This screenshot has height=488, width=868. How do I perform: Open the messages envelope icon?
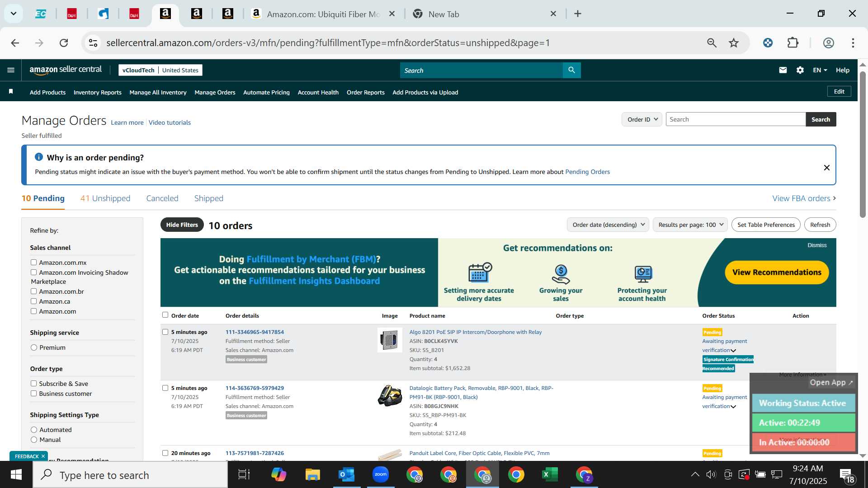click(783, 70)
